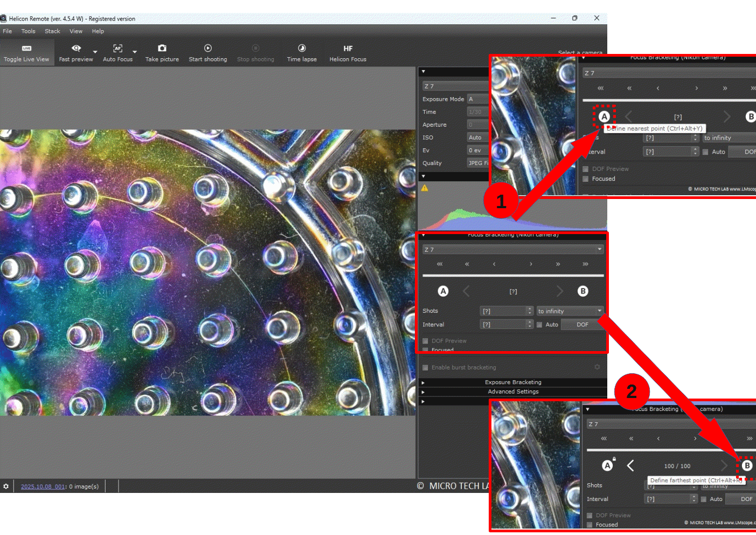Toggle Live View in the toolbar
The width and height of the screenshot is (756, 535).
tap(26, 53)
